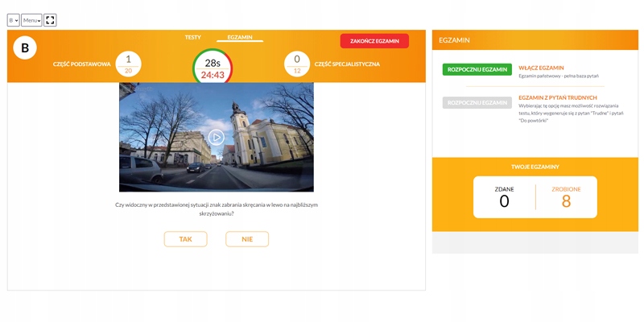The image size is (644, 322).
Task: Click the round B category badge
Action: 25,47
